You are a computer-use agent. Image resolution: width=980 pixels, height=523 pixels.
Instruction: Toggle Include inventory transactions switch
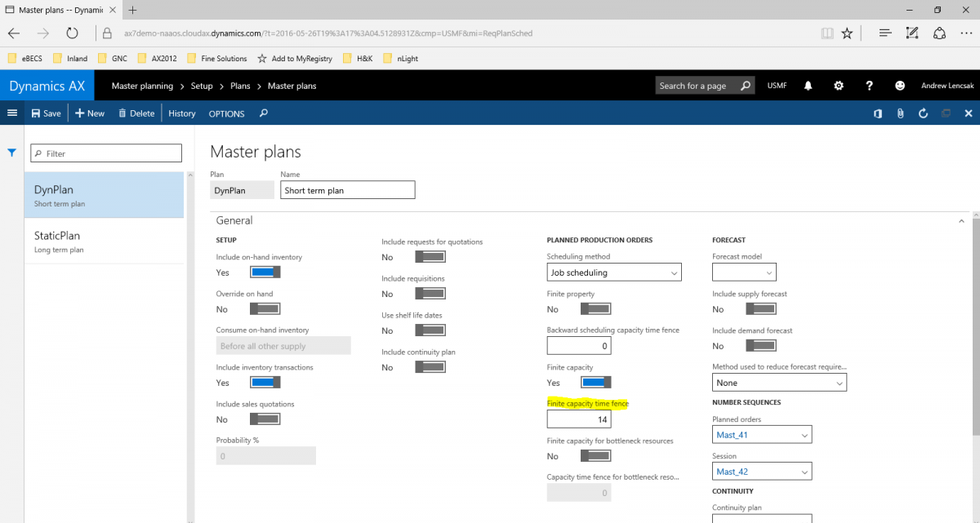(265, 383)
